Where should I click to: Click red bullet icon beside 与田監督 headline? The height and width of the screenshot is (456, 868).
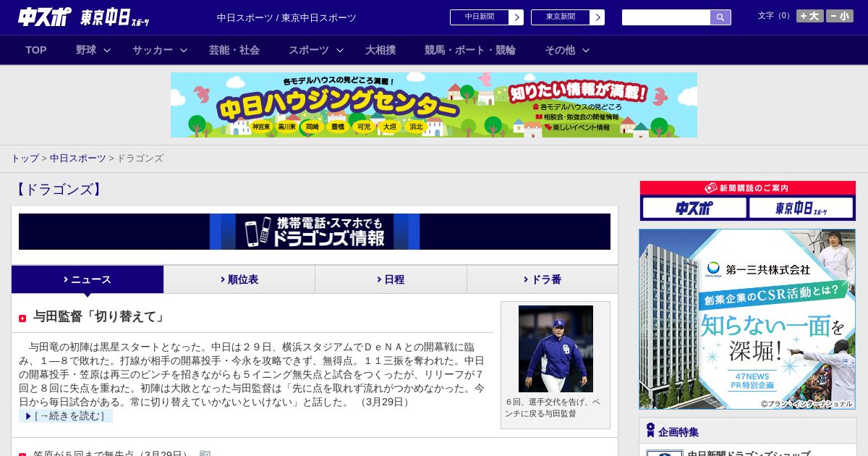[22, 318]
